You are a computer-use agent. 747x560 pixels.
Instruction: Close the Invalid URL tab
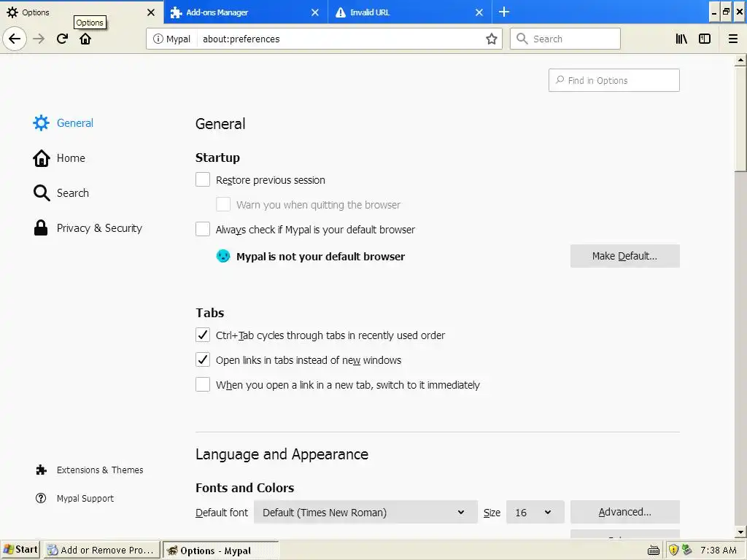tap(479, 12)
